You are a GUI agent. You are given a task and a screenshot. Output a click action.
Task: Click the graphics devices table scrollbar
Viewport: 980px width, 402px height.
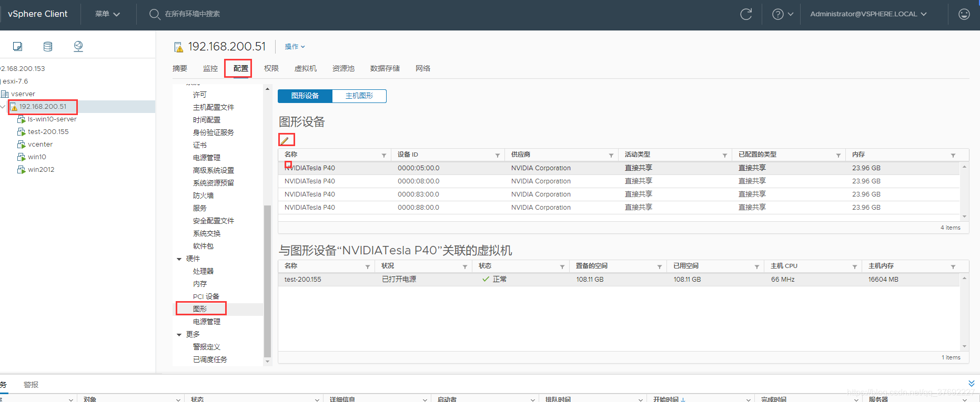click(x=964, y=191)
